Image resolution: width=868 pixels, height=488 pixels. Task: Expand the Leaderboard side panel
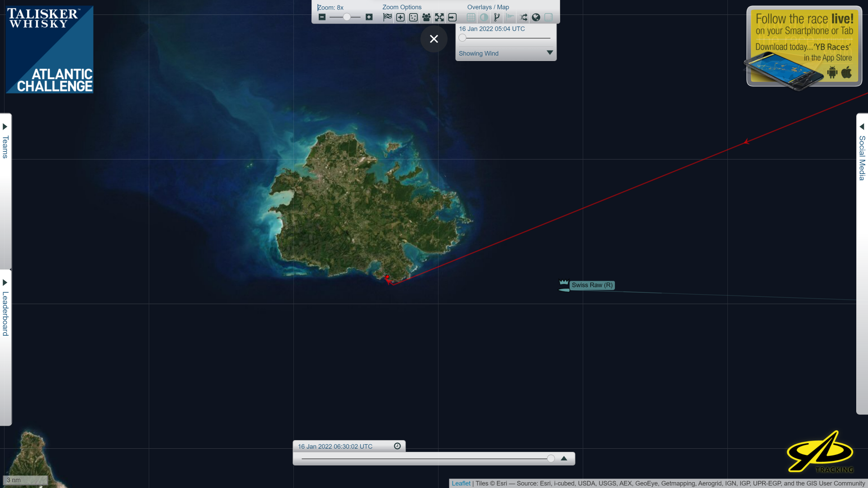click(5, 307)
